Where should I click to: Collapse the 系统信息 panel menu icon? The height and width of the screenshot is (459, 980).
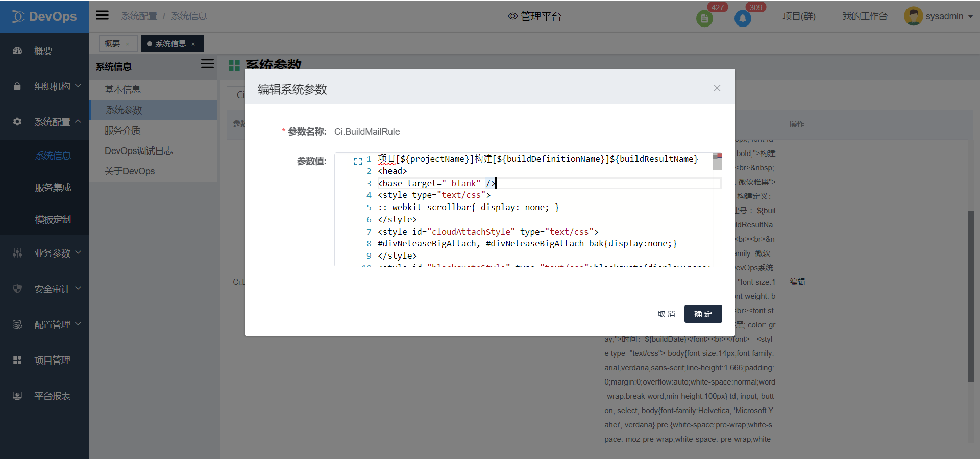click(207, 64)
